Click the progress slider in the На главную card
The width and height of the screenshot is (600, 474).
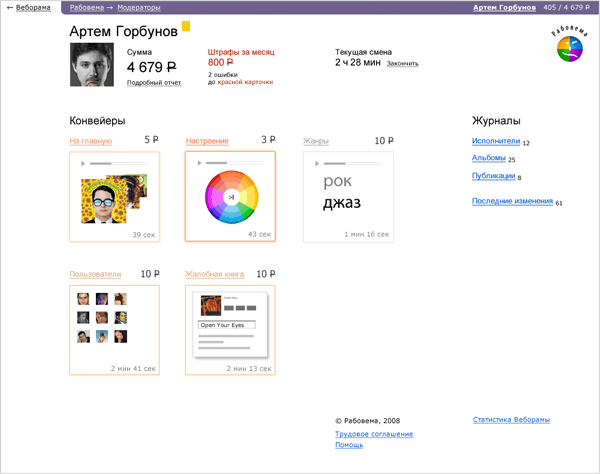pos(118,163)
